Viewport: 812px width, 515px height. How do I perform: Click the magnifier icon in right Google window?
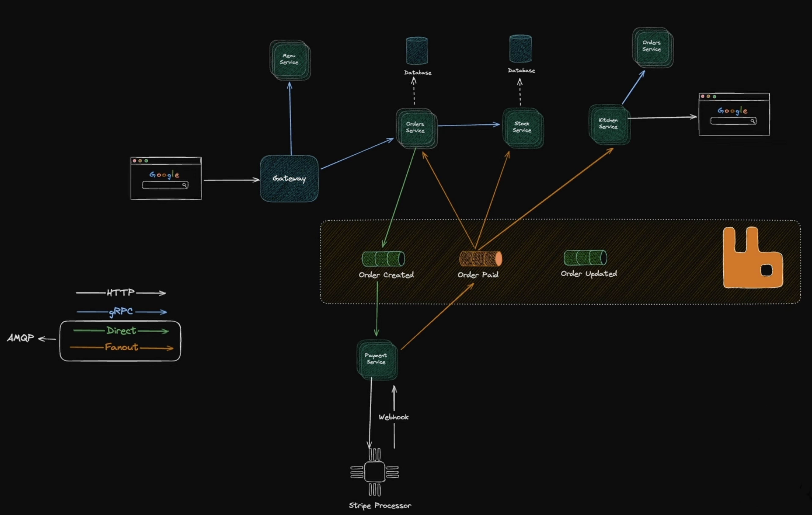coord(753,121)
